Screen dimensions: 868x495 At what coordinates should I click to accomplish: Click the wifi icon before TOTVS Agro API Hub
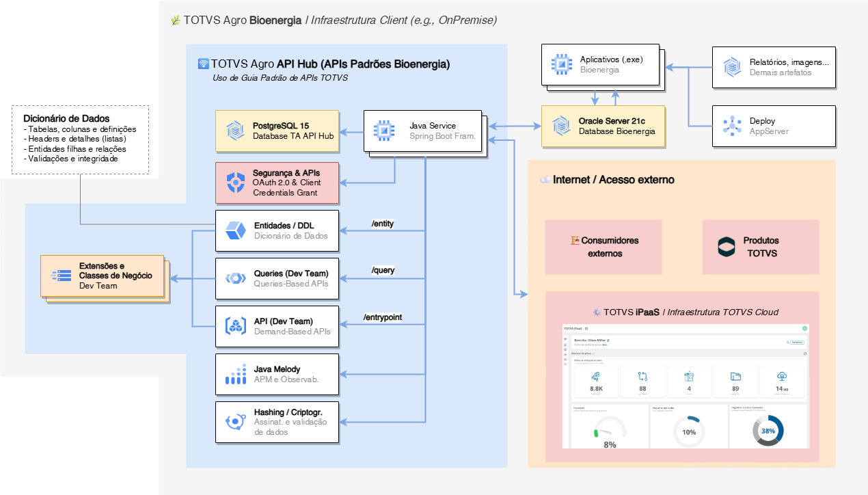pos(203,64)
